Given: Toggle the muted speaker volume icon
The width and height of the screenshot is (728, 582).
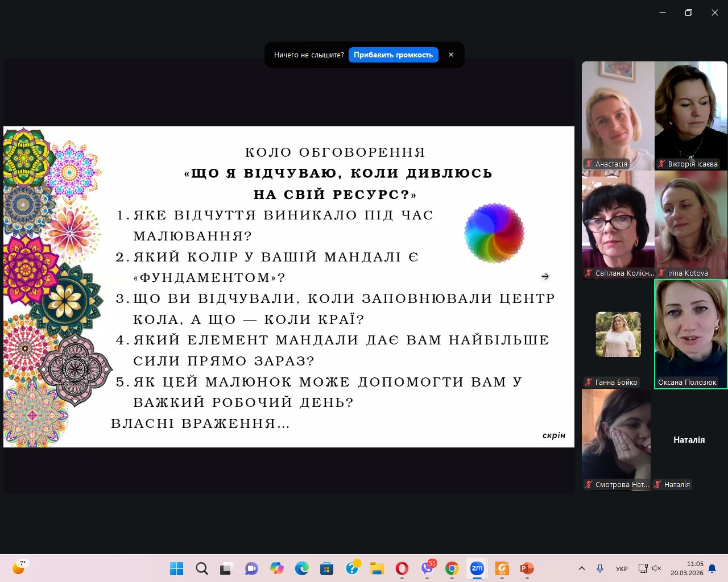Looking at the screenshot, I should point(657,568).
